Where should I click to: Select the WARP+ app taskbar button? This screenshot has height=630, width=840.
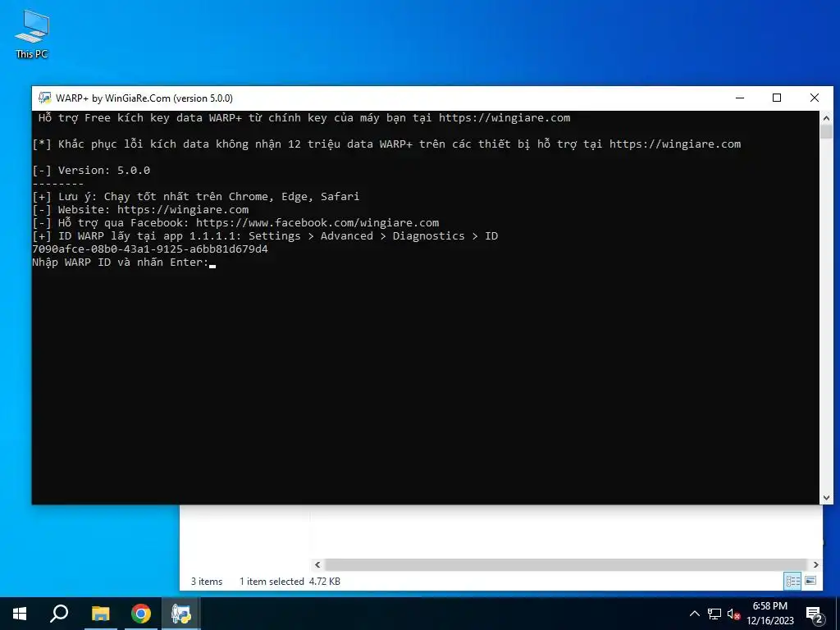[181, 614]
